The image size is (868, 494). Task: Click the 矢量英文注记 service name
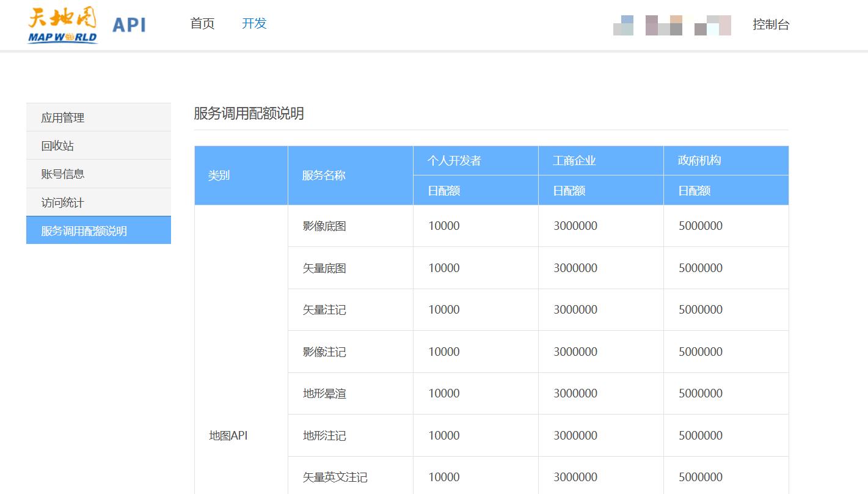[335, 477]
